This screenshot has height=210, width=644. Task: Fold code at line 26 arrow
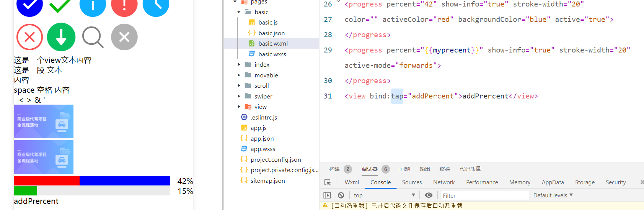click(338, 2)
